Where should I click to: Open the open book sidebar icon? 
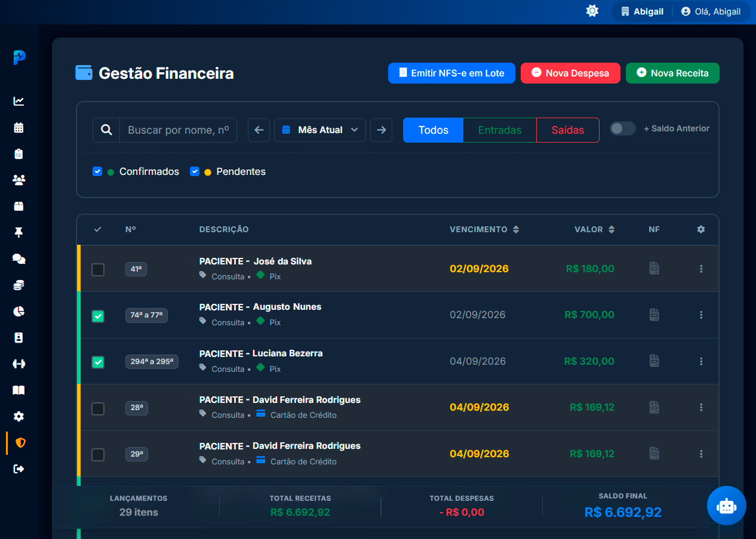19,390
